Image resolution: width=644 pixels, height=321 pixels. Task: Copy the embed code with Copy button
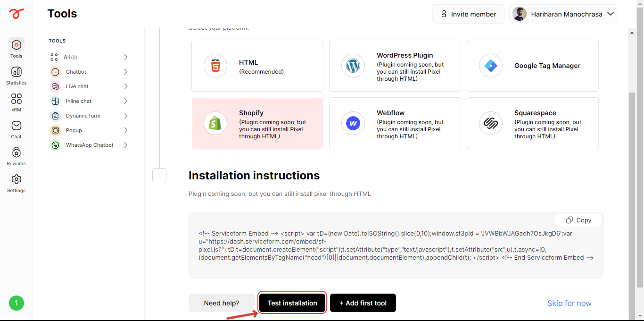tap(579, 220)
